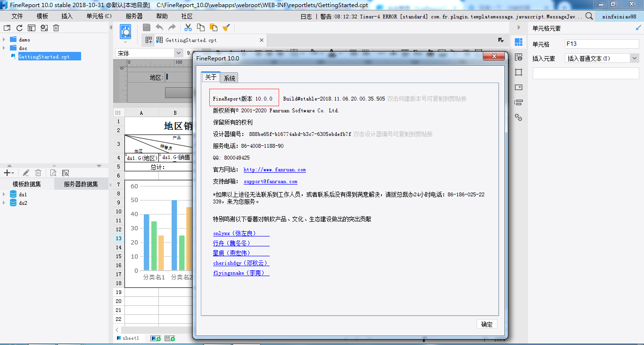The height and width of the screenshot is (345, 644).
Task: Switch to the 系统 tab in About dialog
Action: click(x=230, y=78)
